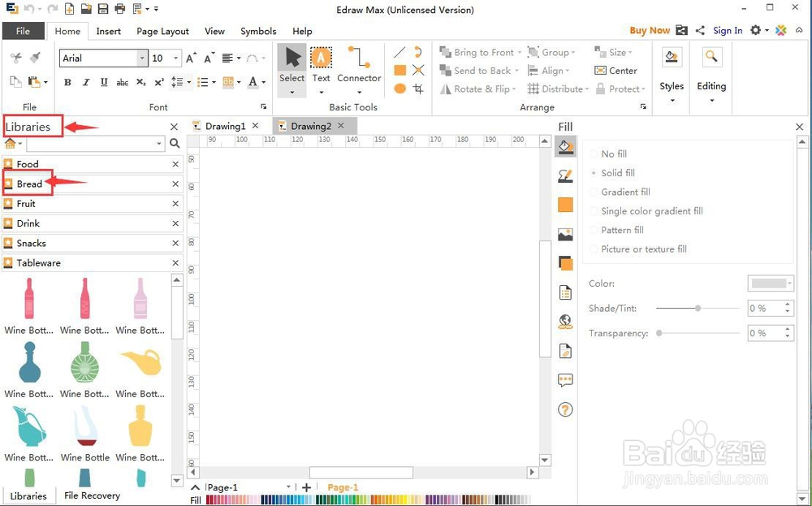Apply Underline formatting

pos(104,82)
